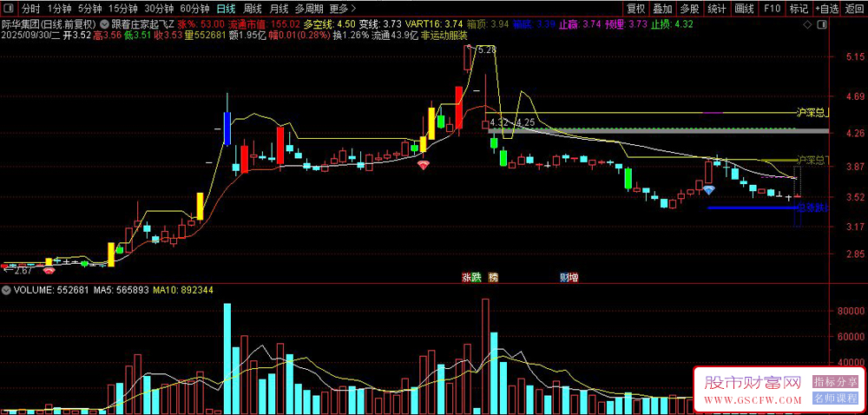
Task: Click the 榜 marker below the candles
Action: click(493, 277)
